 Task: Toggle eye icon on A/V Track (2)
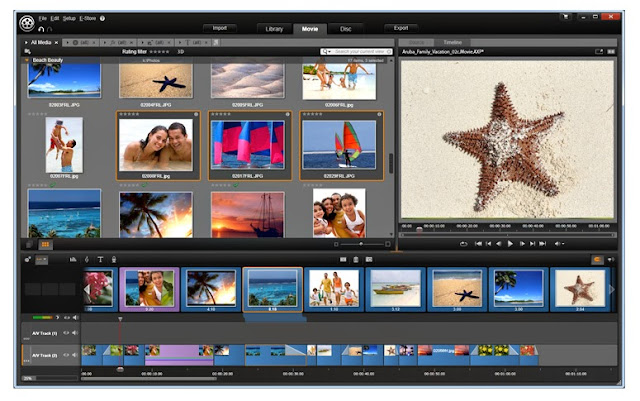click(x=66, y=355)
